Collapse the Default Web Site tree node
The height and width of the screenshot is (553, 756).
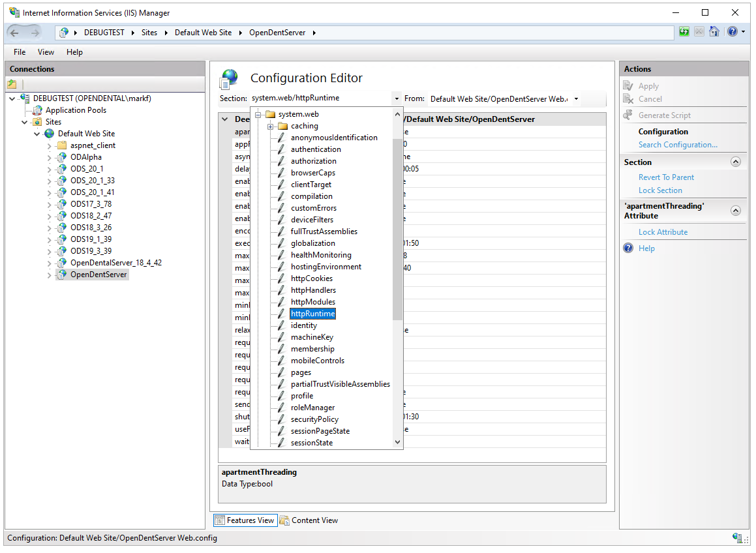pyautogui.click(x=37, y=134)
